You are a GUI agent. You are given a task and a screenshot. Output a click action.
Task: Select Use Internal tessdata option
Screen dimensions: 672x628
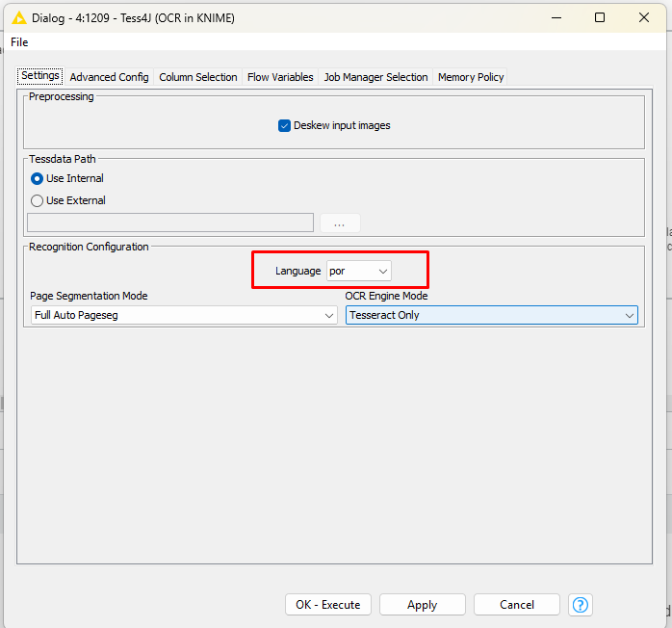pos(38,178)
